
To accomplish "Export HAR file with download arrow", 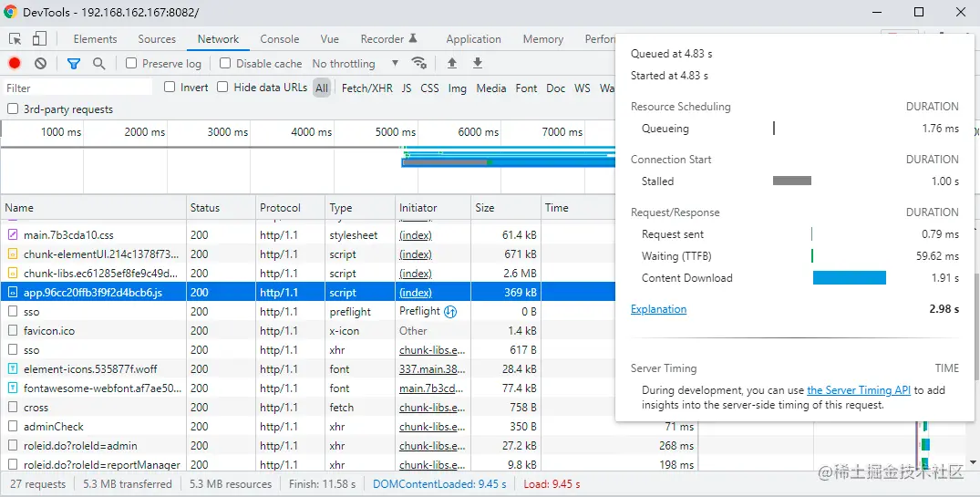I will [x=478, y=63].
